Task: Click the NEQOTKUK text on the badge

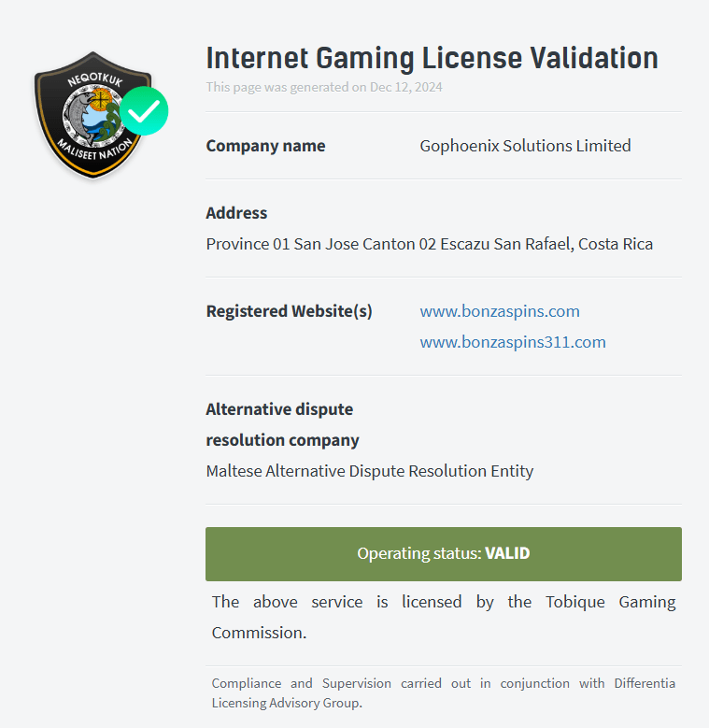Action: [95, 80]
